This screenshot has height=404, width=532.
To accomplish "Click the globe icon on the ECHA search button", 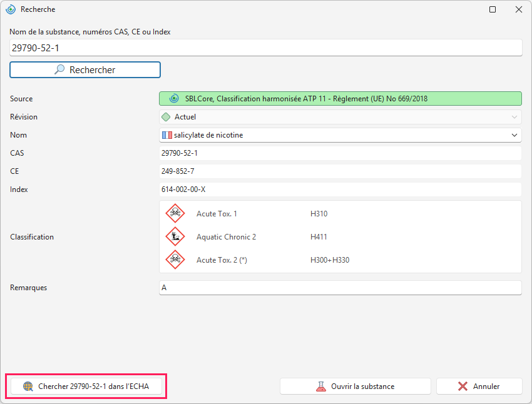I will pos(28,386).
